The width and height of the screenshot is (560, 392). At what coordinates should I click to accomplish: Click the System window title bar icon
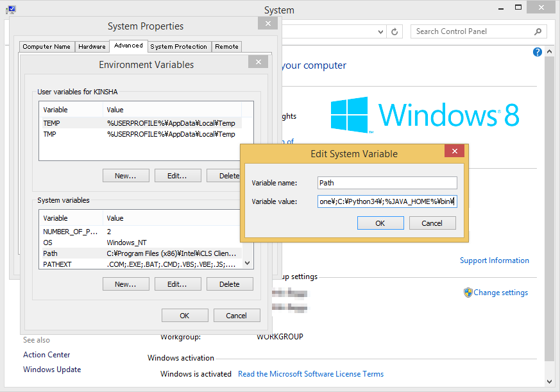(x=10, y=10)
